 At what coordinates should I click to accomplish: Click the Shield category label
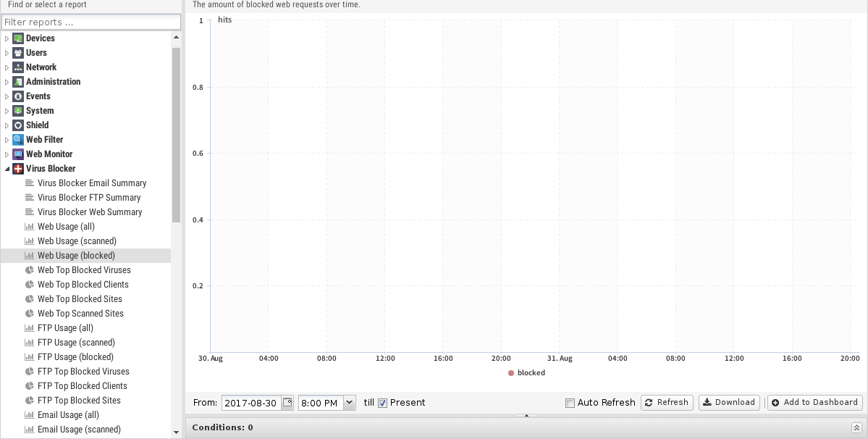(x=37, y=125)
